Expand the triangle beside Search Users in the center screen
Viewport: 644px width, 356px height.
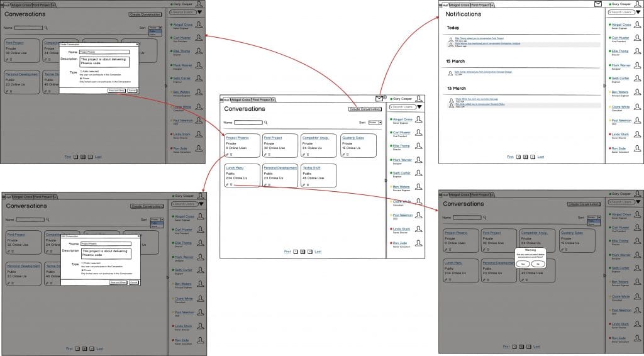pyautogui.click(x=419, y=107)
